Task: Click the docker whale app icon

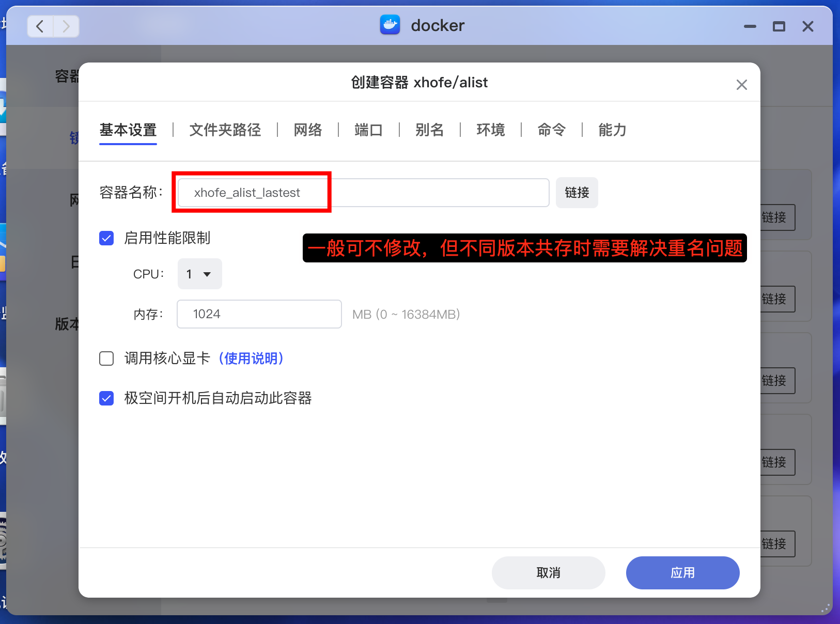Action: 390,25
